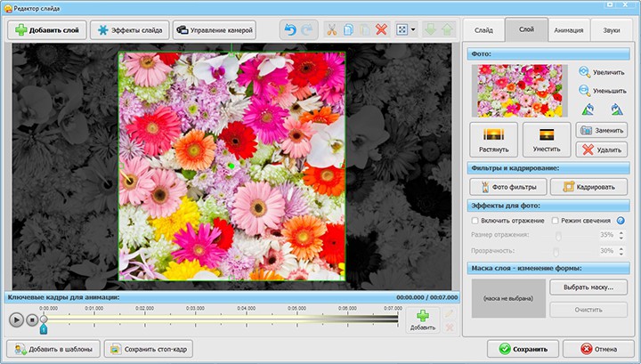Select keyframe marker 1 on timeline
The width and height of the screenshot is (641, 364).
click(44, 329)
